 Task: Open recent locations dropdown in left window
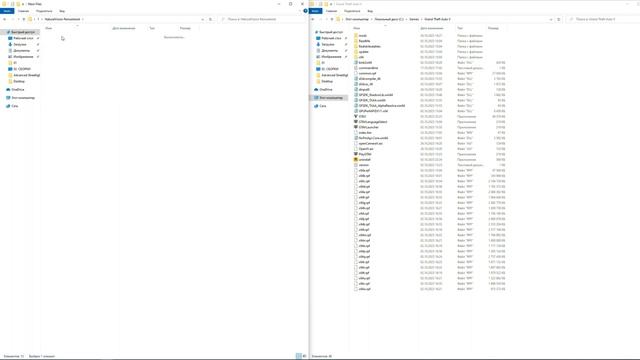pos(18,19)
